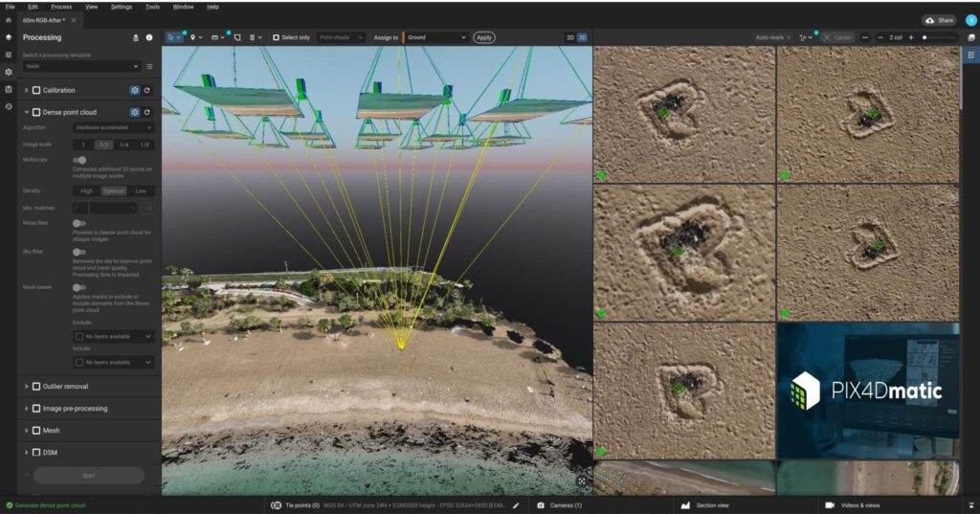980x514 pixels.
Task: Reset the Calibration step with refresh icon
Action: (147, 90)
